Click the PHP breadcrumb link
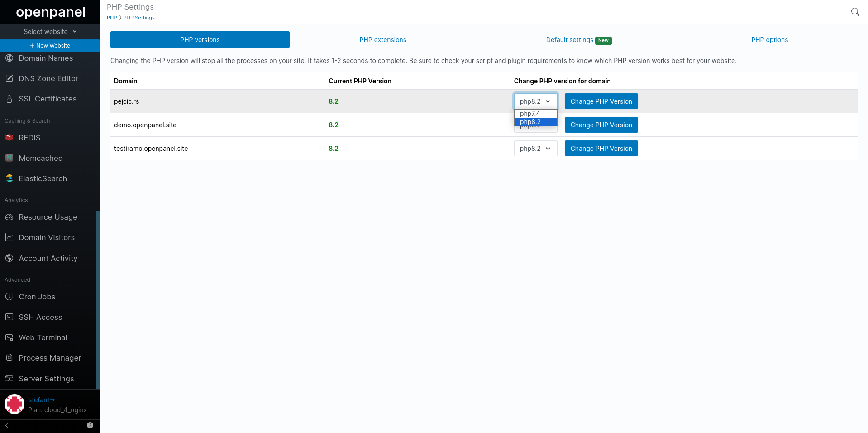 point(112,18)
